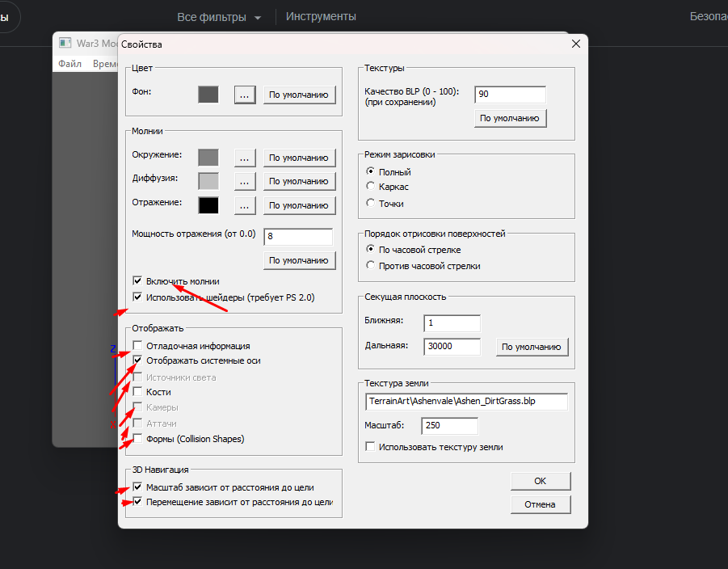Click the Дальняя clipping plane field
728x569 pixels.
[452, 347]
